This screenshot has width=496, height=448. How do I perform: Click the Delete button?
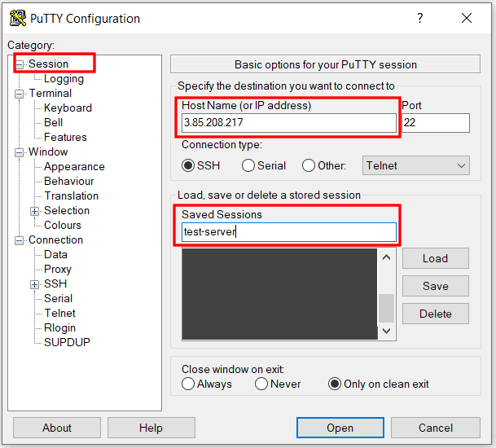(436, 314)
